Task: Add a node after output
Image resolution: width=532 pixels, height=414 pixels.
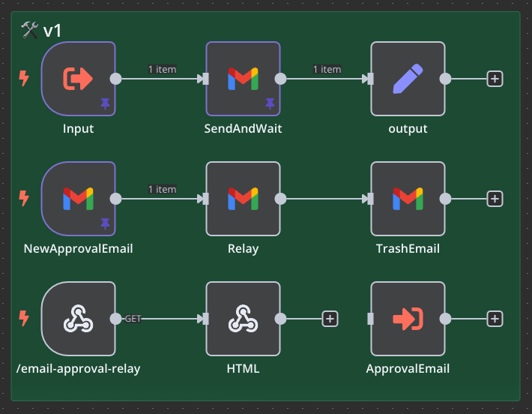Action: coord(495,79)
